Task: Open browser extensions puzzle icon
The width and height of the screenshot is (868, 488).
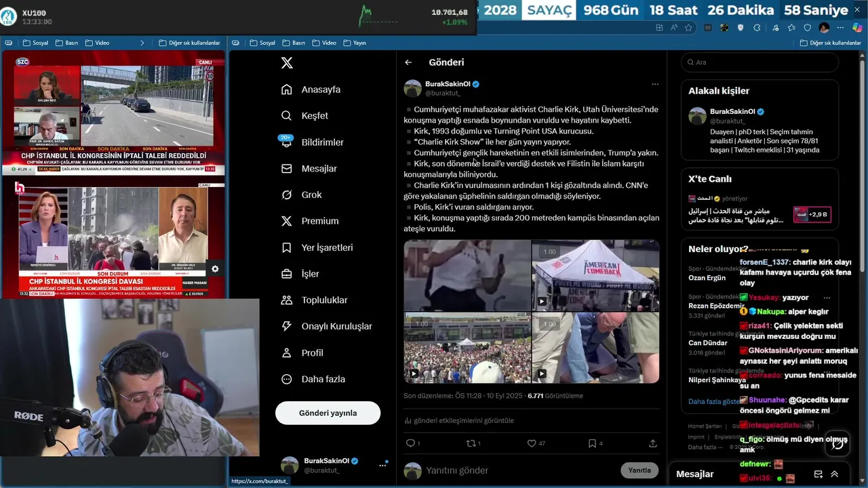Action: coord(757,28)
